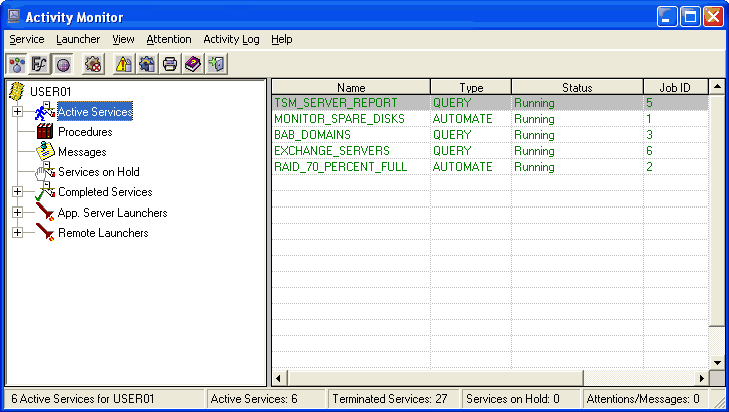Click the gear with red X icon
729x412 pixels.
pyautogui.click(x=93, y=65)
